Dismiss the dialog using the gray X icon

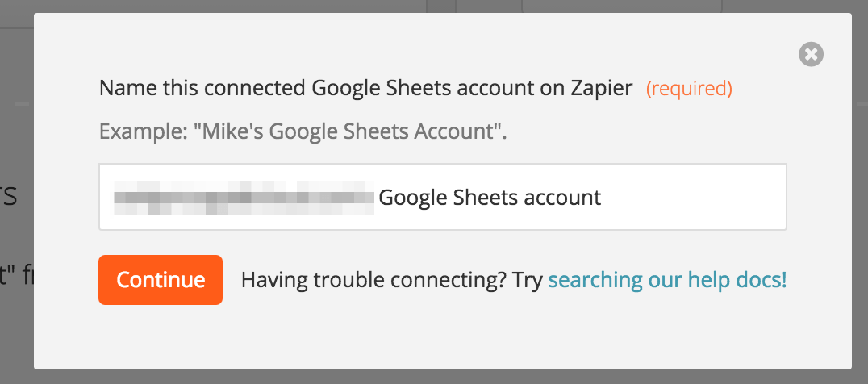pyautogui.click(x=811, y=55)
